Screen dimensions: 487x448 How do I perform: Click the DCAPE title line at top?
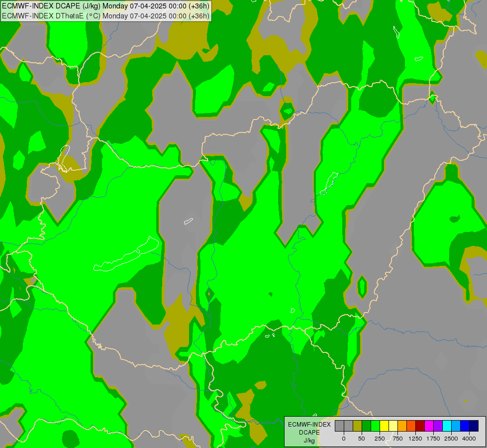click(105, 6)
